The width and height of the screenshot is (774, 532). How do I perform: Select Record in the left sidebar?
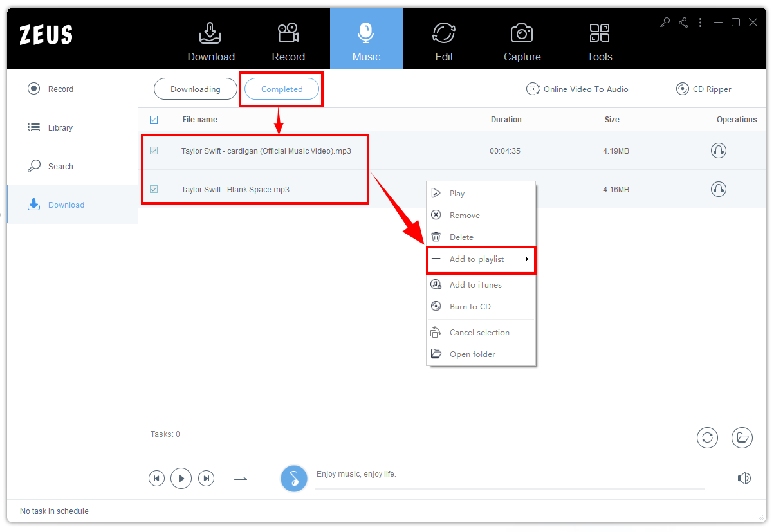pyautogui.click(x=72, y=89)
